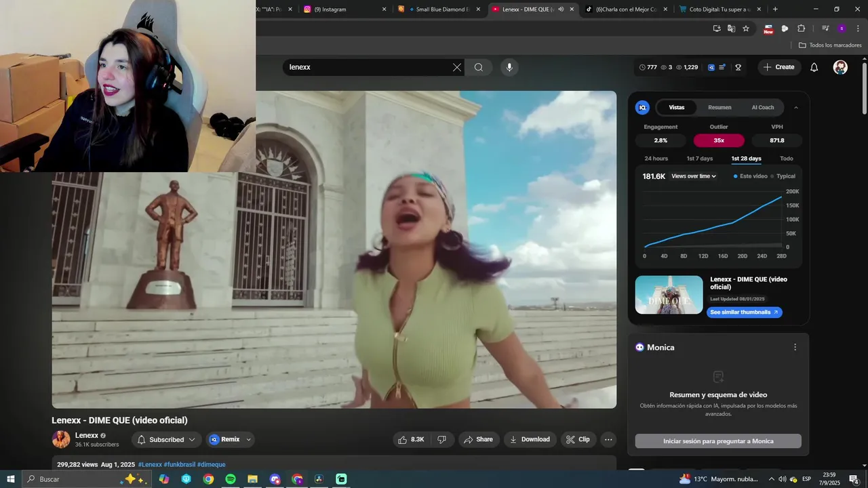Viewport: 868px width, 488px height.
Task: Open the purple Chrome profile icon
Action: [x=842, y=28]
